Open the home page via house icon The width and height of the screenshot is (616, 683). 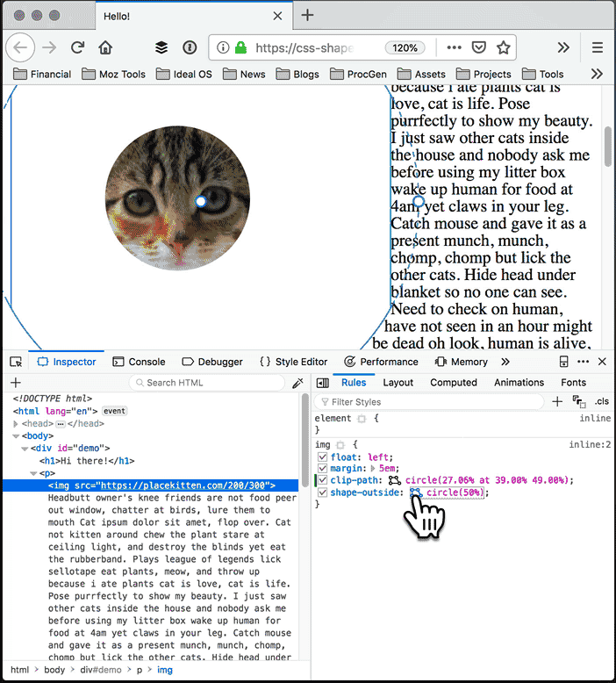tap(105, 47)
